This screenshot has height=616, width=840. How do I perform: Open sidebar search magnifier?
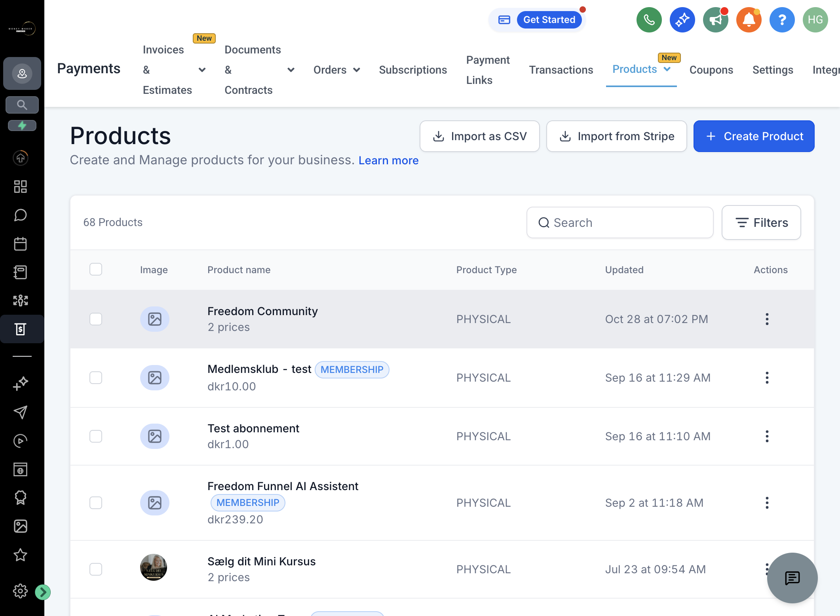(x=22, y=105)
